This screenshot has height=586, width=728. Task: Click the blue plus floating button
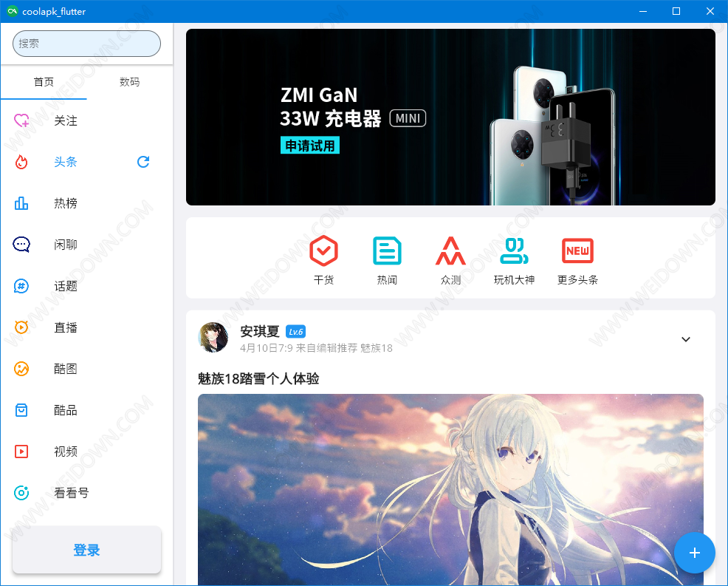pyautogui.click(x=694, y=553)
